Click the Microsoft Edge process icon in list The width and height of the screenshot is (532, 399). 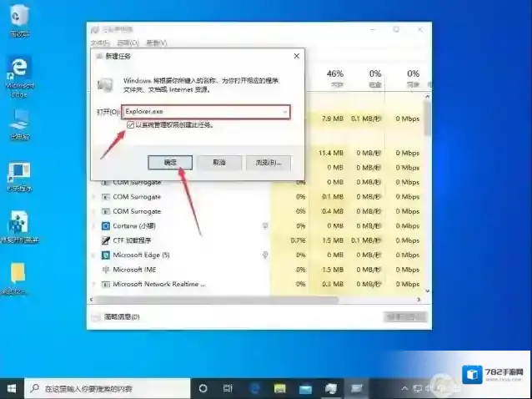point(106,255)
